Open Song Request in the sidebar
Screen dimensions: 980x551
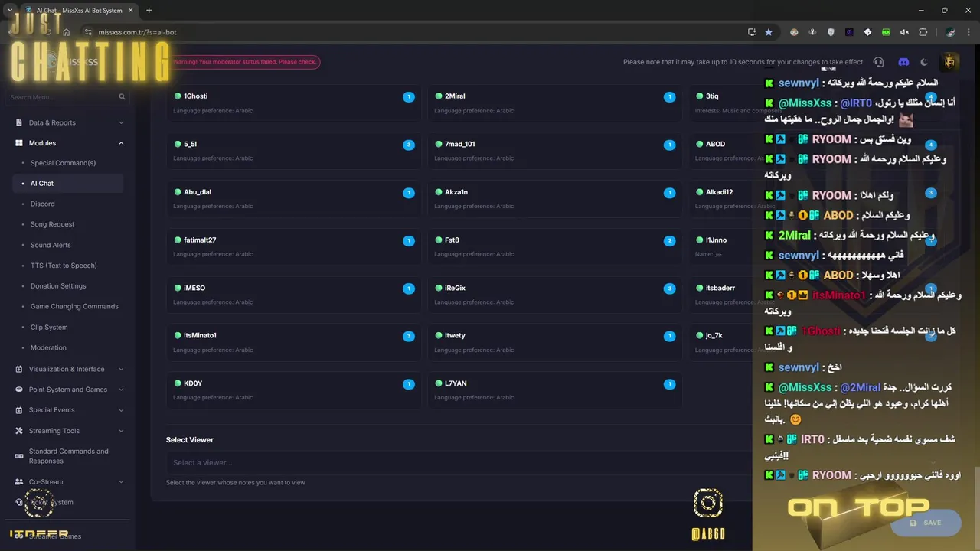pyautogui.click(x=52, y=224)
